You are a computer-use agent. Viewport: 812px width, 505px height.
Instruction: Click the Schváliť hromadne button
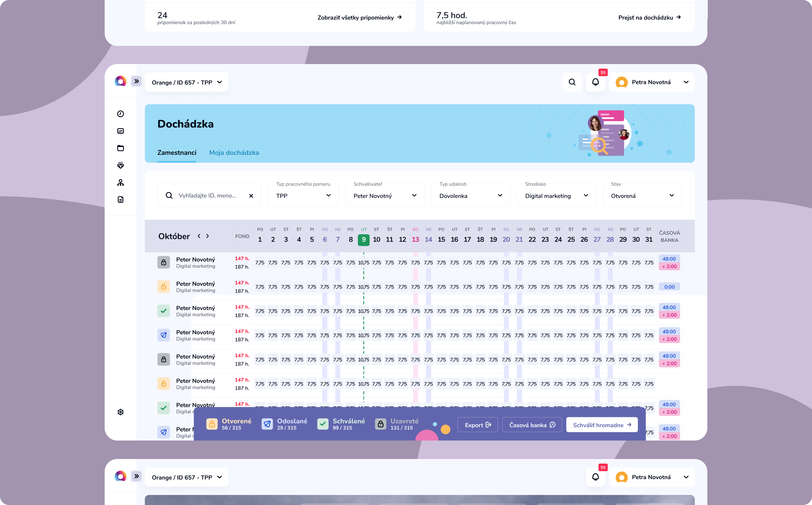point(602,425)
